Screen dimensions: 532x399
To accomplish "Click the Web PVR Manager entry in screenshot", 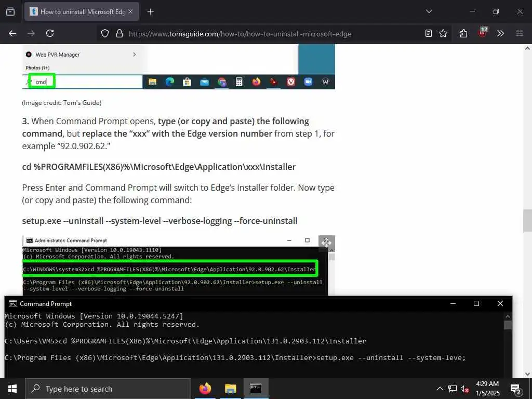I will (x=82, y=55).
